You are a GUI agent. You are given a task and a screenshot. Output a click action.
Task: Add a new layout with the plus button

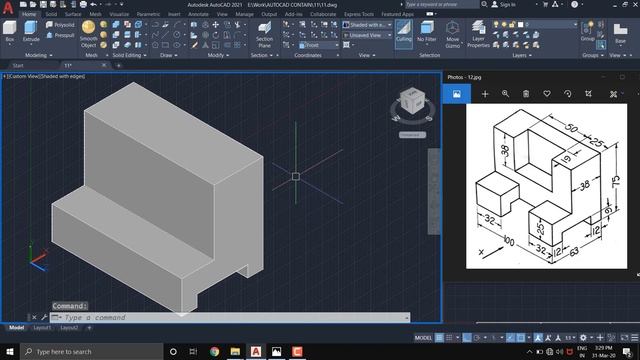tap(89, 328)
